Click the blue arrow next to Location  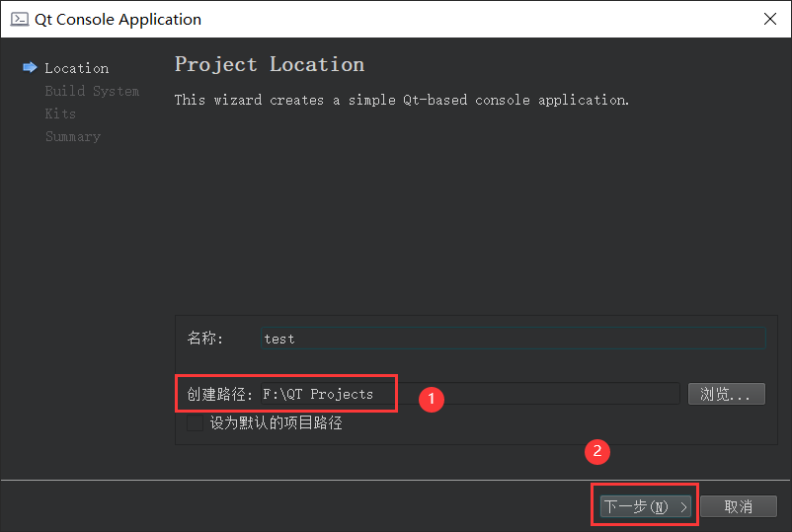(30, 67)
